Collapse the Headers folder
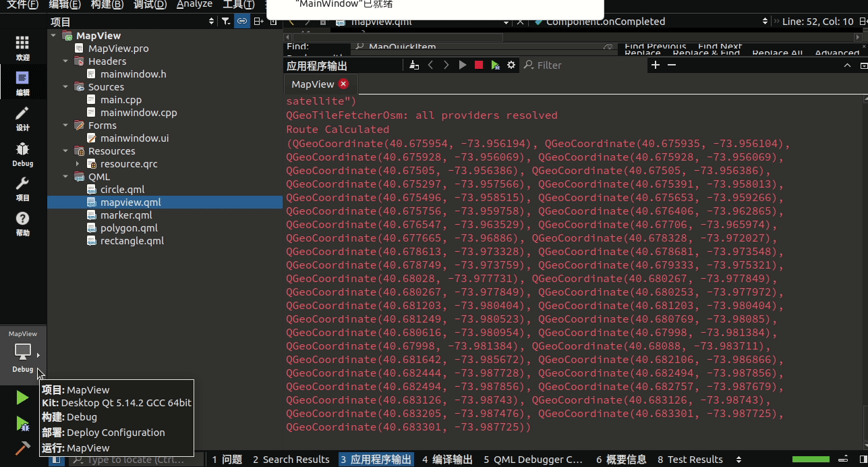 66,61
